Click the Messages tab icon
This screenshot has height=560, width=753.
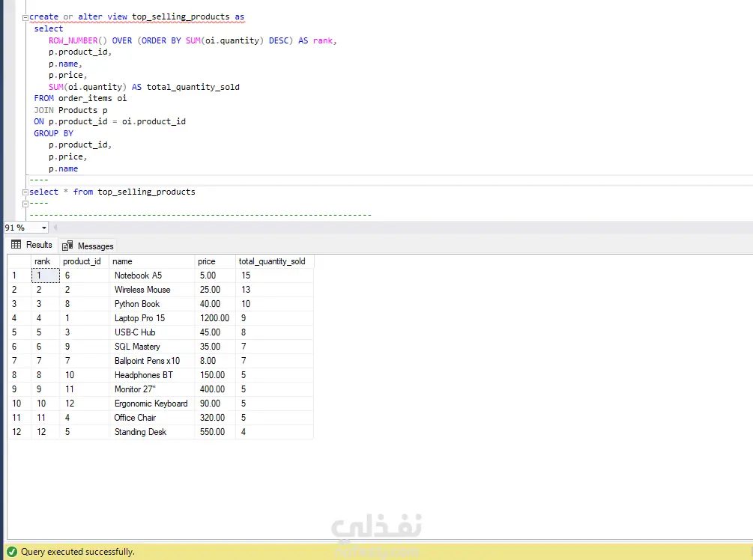(x=67, y=246)
